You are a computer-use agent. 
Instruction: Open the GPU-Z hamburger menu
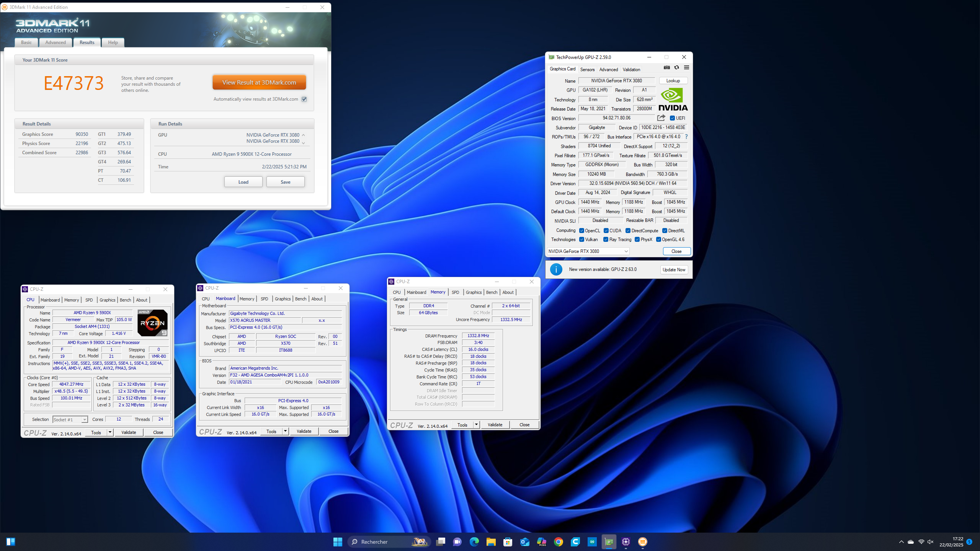686,68
